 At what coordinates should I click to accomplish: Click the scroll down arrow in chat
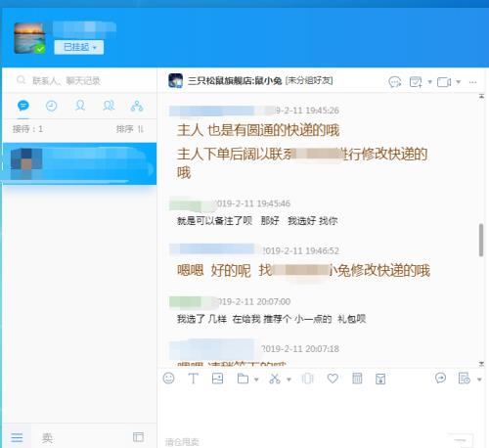point(481,363)
